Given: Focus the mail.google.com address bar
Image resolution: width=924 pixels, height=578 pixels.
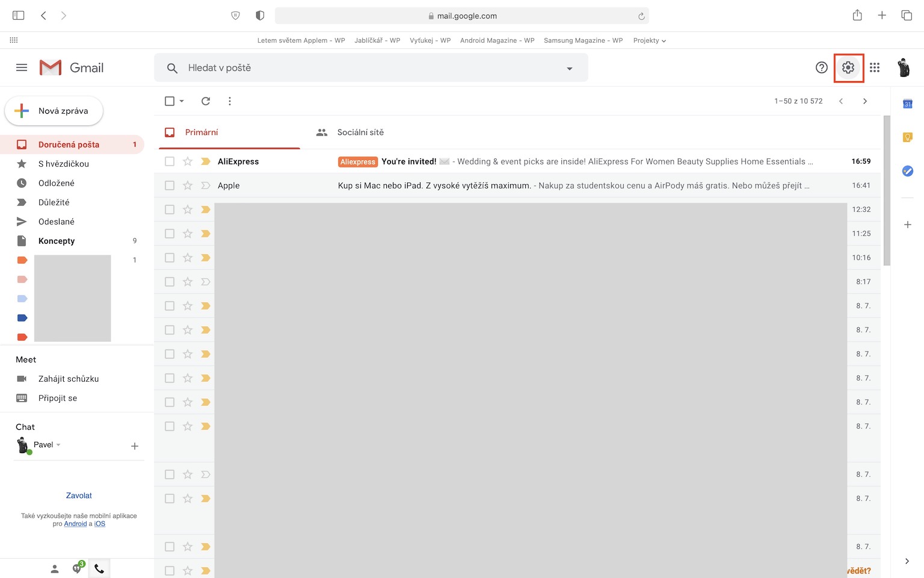Looking at the screenshot, I should tap(462, 16).
